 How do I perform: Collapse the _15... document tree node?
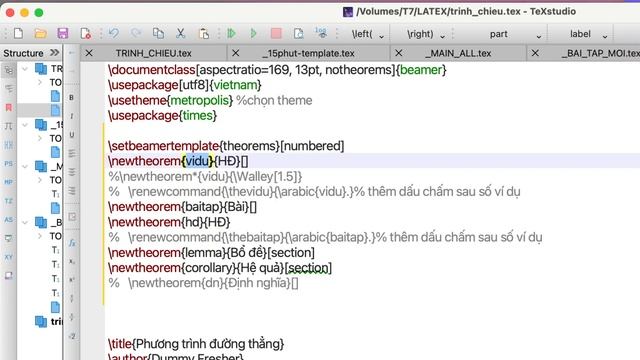tap(25, 124)
